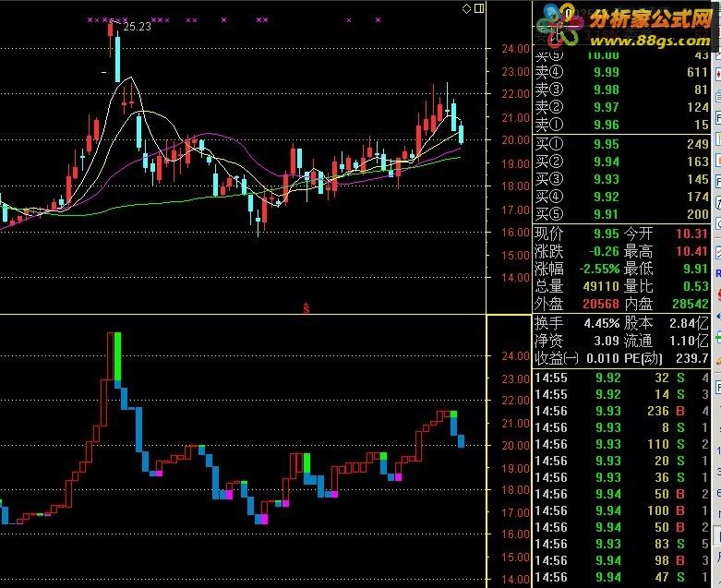Click the 换手 value 4.45%
This screenshot has width=721, height=588.
tap(601, 324)
